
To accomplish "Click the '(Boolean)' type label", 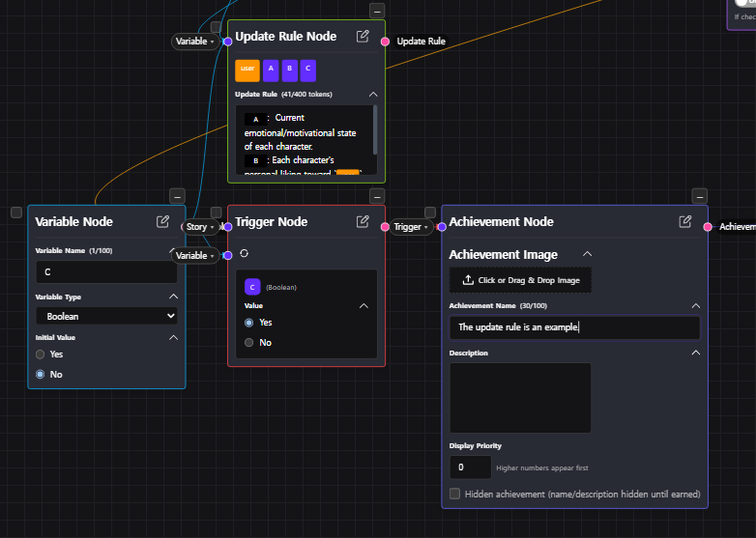I will (x=281, y=288).
